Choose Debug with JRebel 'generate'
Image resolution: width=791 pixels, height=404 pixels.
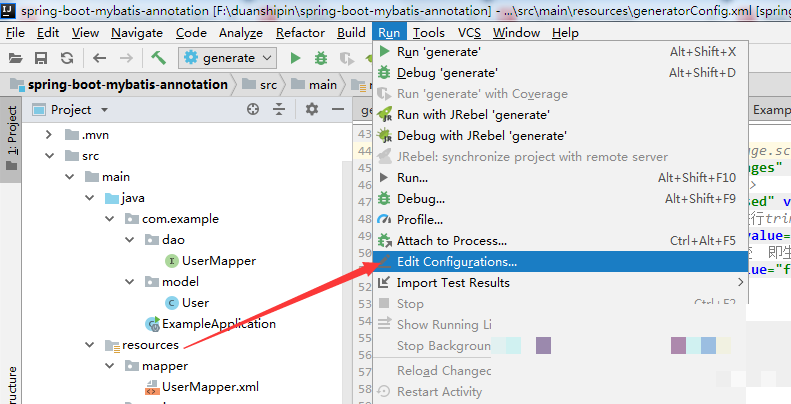point(560,136)
